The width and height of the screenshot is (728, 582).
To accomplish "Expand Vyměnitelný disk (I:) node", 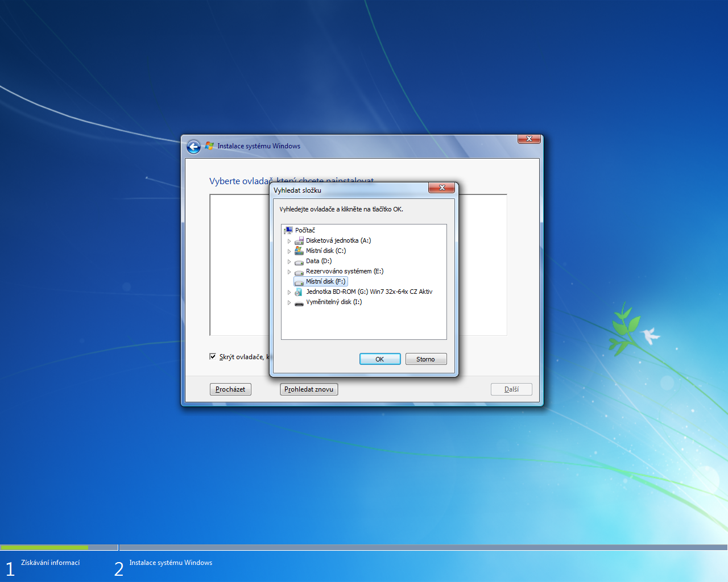I will [289, 302].
